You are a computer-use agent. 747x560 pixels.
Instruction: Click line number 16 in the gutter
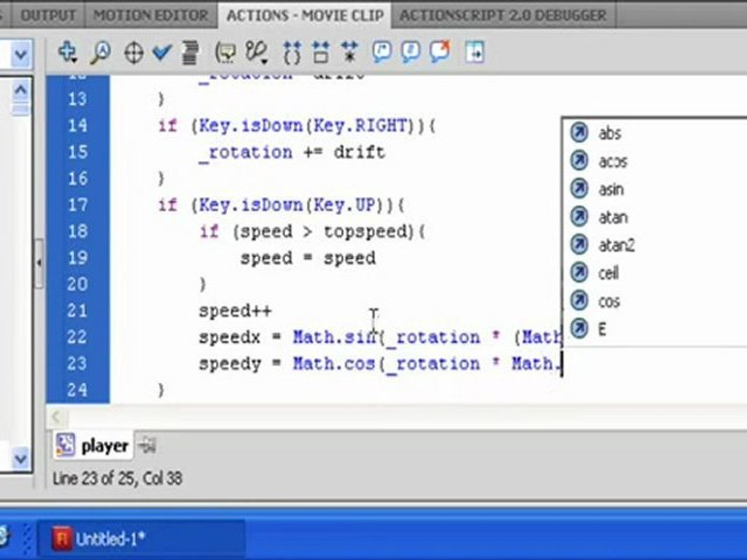click(78, 178)
